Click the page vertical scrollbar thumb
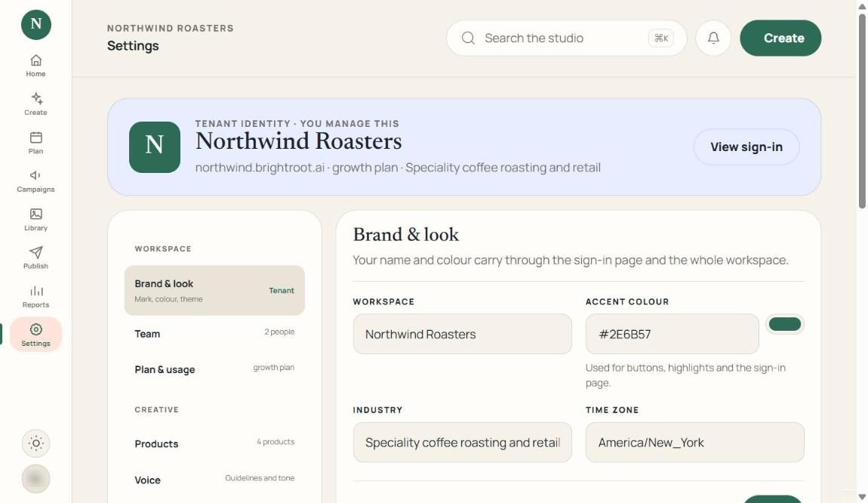This screenshot has height=503, width=868. pos(862,111)
